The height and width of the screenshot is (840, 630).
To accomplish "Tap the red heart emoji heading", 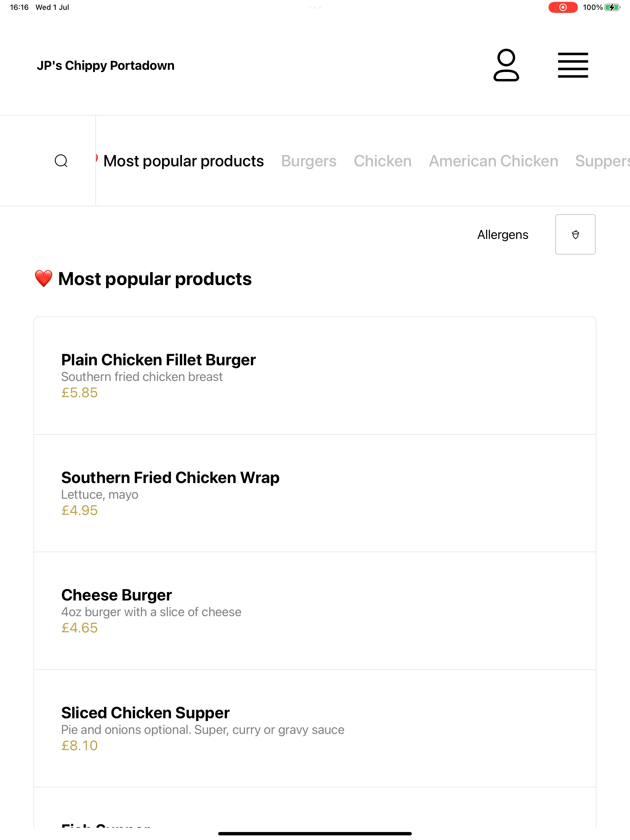I will pyautogui.click(x=43, y=279).
